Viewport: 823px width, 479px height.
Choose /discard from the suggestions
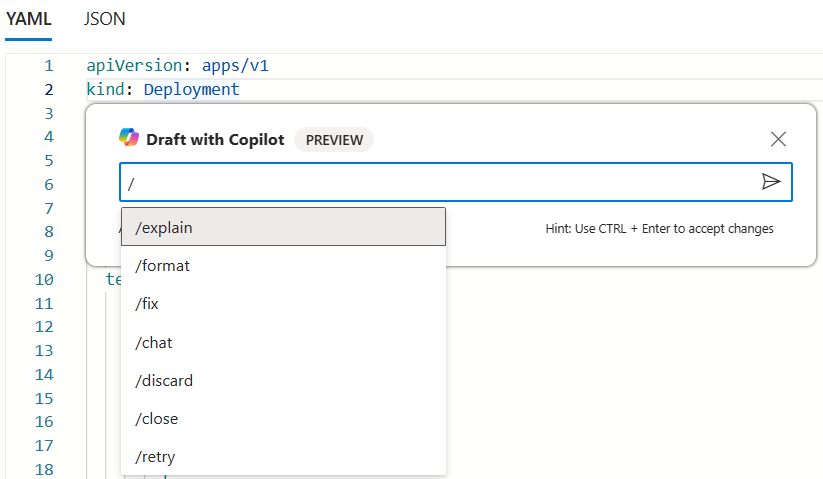[x=283, y=380]
